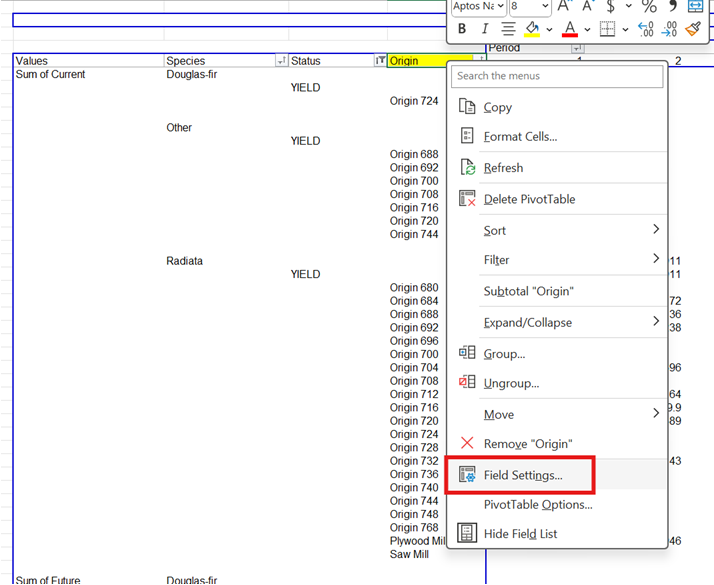Click the Search the menus box

[x=557, y=76]
